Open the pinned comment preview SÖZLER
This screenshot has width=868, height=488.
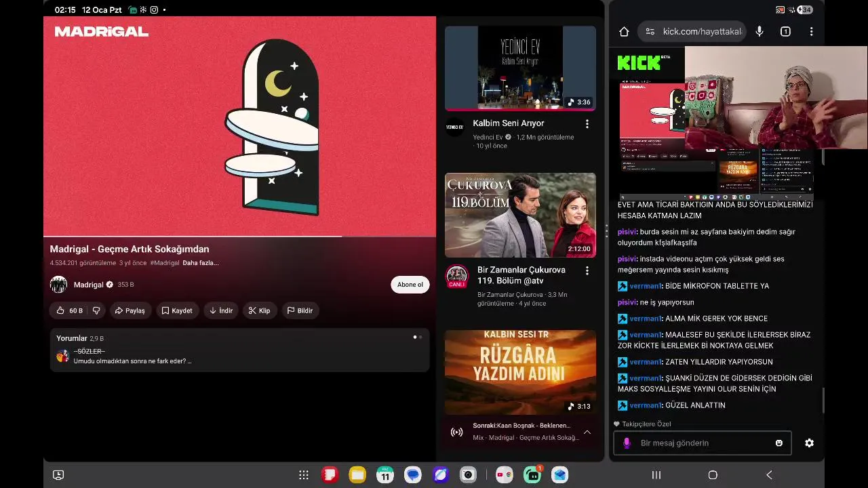(132, 357)
